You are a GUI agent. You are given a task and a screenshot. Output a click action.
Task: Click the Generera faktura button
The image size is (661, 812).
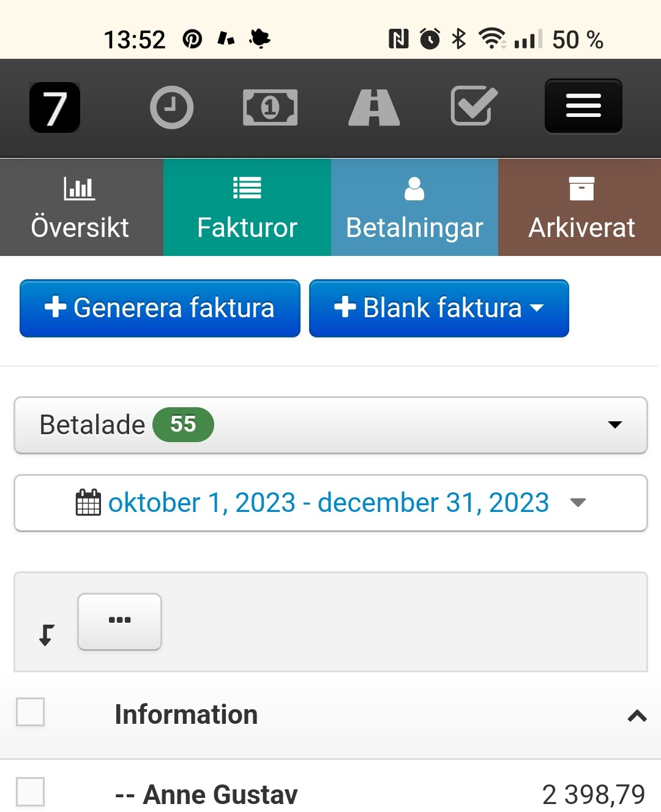click(160, 308)
